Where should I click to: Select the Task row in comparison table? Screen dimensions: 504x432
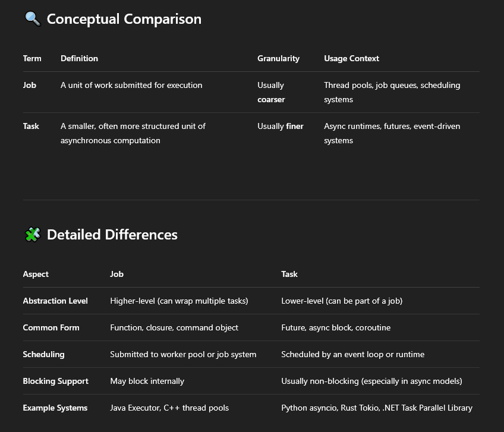pyautogui.click(x=31, y=126)
